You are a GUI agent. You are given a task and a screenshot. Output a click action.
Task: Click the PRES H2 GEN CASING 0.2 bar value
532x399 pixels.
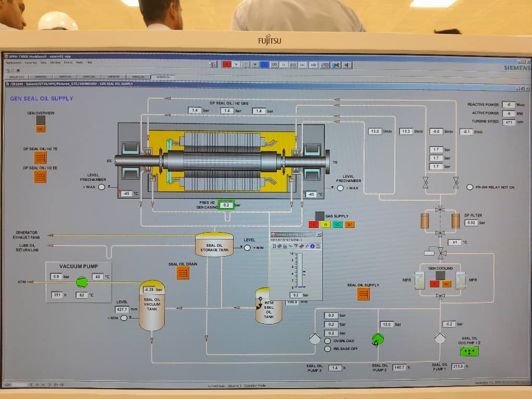click(x=226, y=205)
